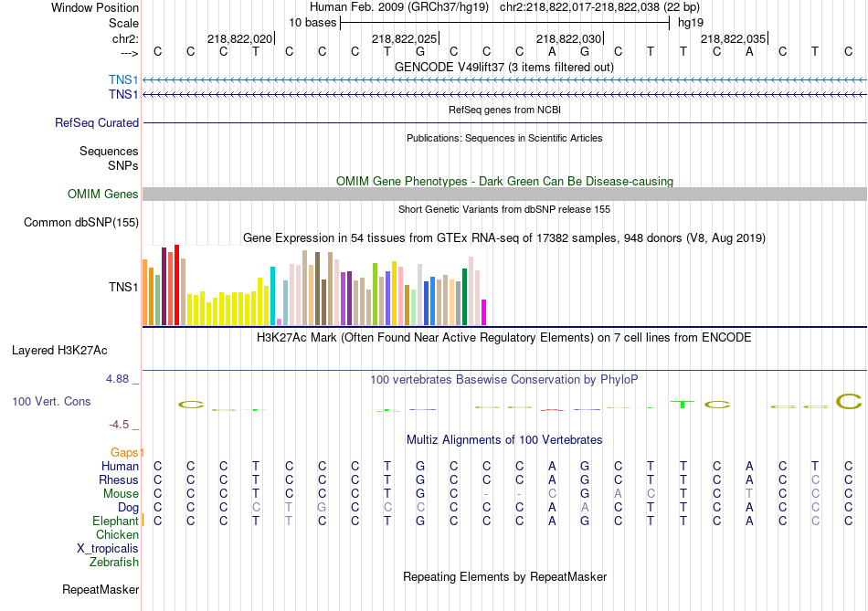Image resolution: width=868 pixels, height=611 pixels.
Task: Select the Zebrafish species row label
Action: click(113, 562)
